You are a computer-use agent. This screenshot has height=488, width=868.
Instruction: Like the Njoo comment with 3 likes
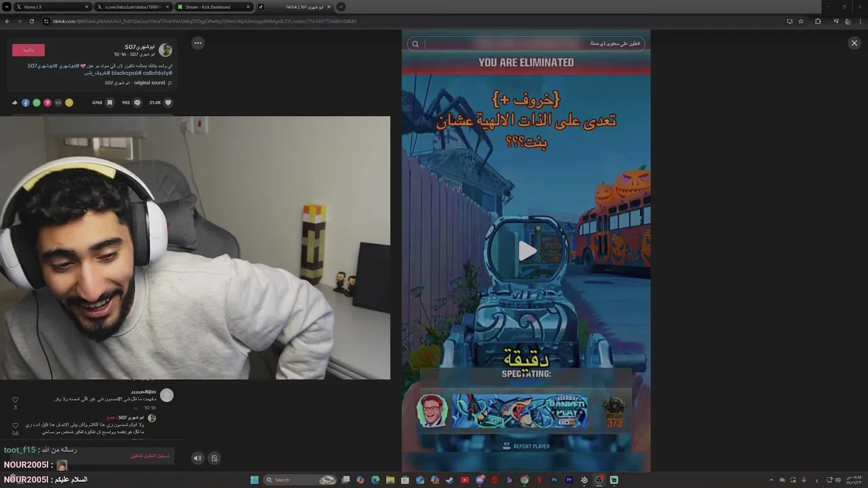(15, 400)
